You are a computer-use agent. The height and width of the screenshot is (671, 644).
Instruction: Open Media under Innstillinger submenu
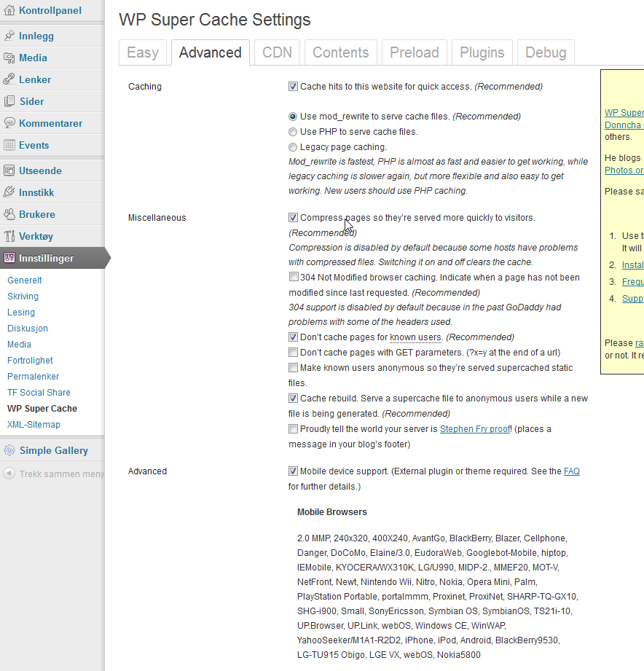[19, 345]
